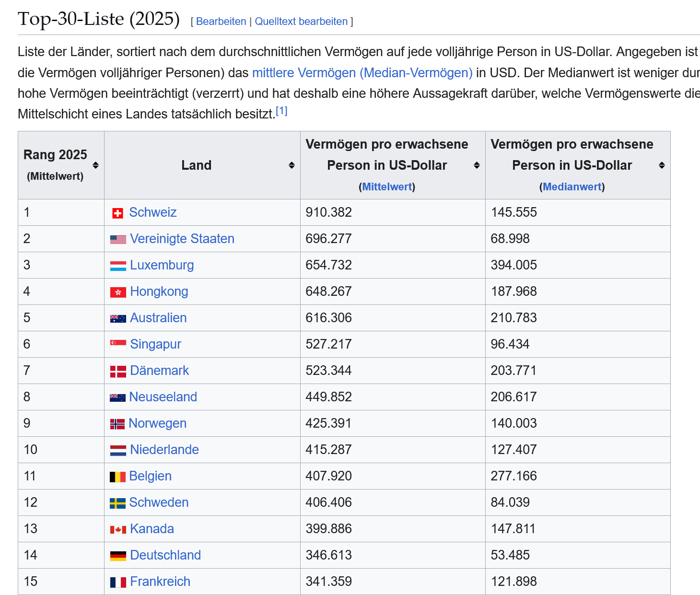Image resolution: width=700 pixels, height=595 pixels.
Task: Click the Australian flag beside Australien
Action: 118,318
